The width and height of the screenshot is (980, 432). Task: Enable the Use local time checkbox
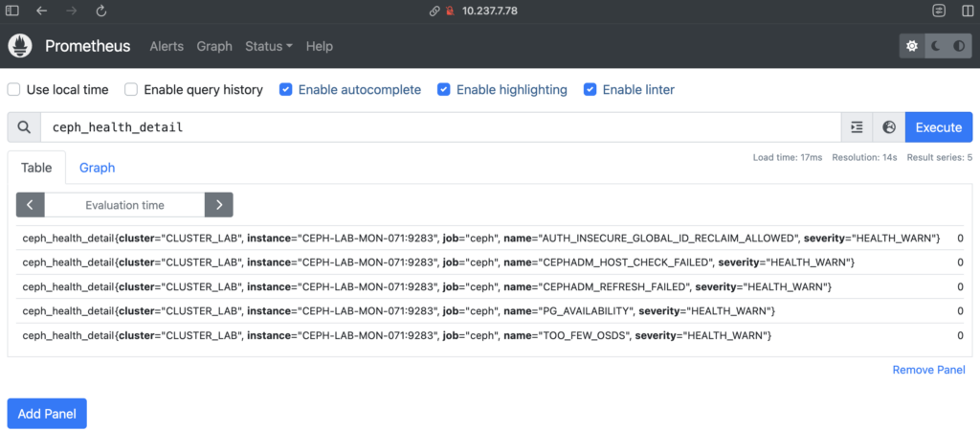(13, 89)
